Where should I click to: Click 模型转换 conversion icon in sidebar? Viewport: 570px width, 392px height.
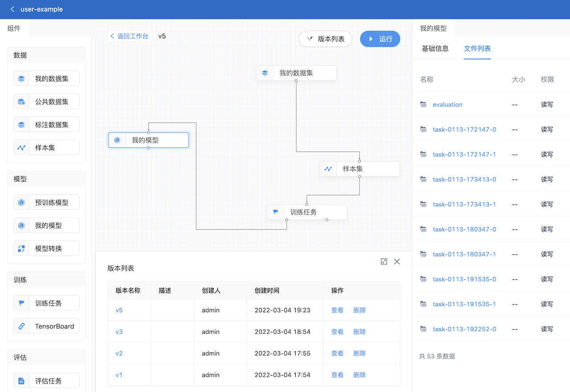(21, 249)
